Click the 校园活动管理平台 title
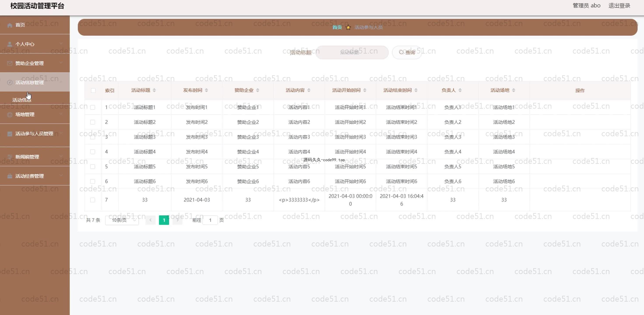Viewport: 644px width, 315px height. point(37,6)
